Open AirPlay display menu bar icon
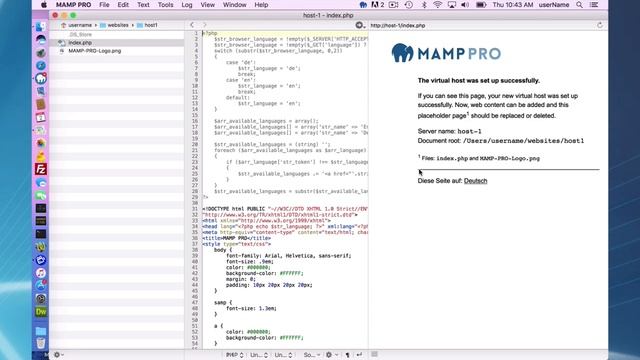This screenshot has height=360, width=640. pos(451,5)
